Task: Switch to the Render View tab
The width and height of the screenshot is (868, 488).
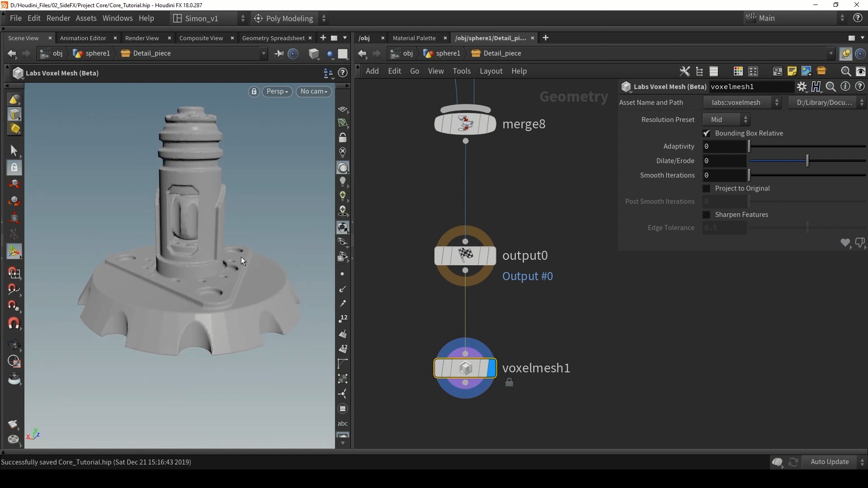Action: (x=142, y=38)
